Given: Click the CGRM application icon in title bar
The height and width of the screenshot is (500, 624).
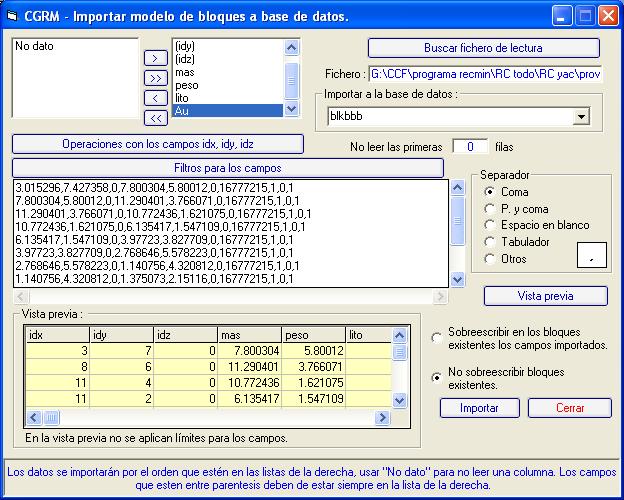Looking at the screenshot, I should coord(13,16).
